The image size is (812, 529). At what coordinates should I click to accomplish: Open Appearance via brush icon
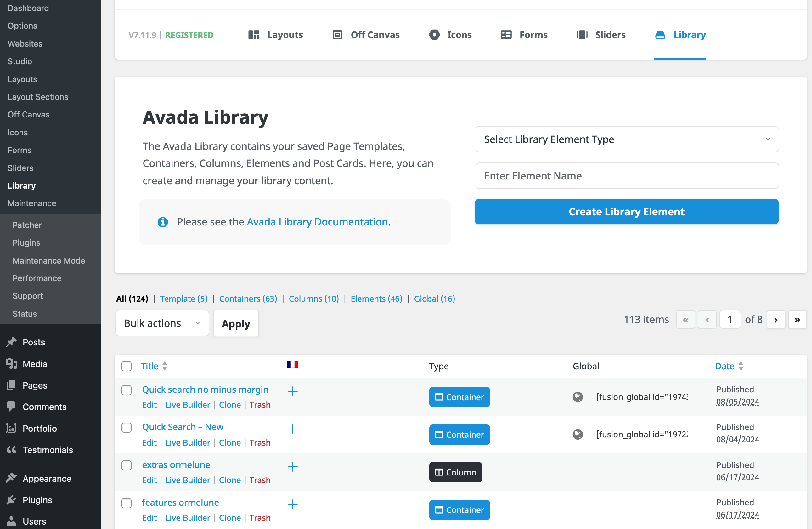[x=11, y=478]
